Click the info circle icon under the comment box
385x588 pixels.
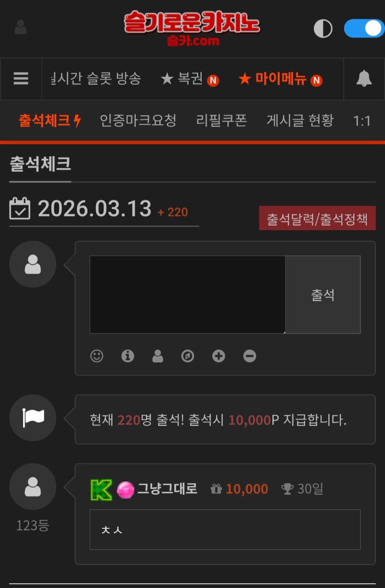[x=128, y=356]
